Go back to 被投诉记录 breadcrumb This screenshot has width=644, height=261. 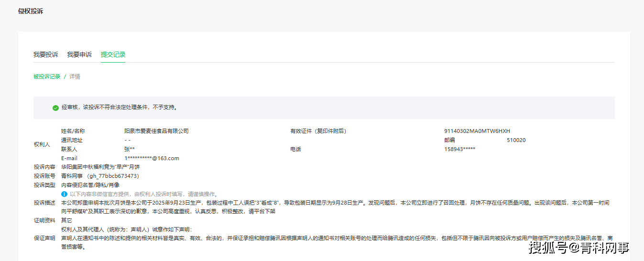pos(47,76)
